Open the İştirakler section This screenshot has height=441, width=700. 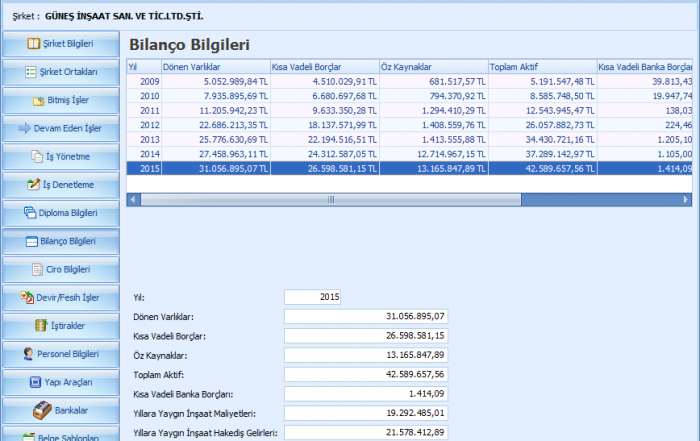[60, 325]
